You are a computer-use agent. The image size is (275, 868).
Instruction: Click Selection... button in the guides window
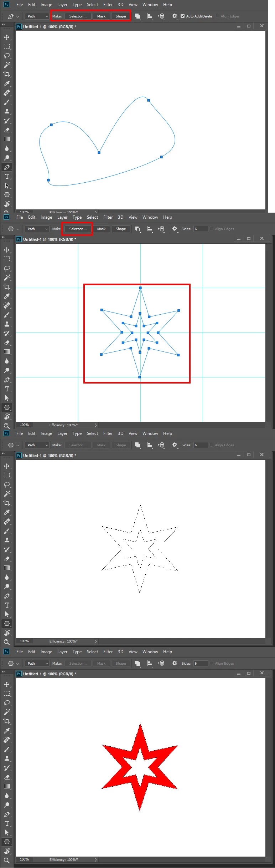78,229
